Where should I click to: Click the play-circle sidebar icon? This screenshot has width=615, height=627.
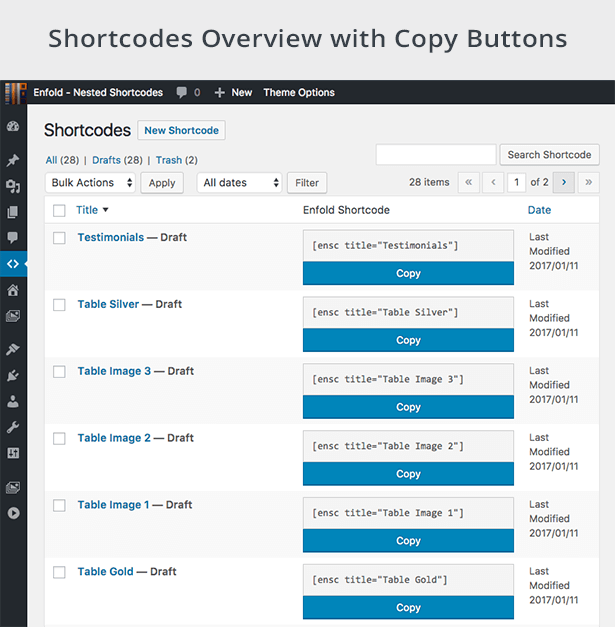pyautogui.click(x=13, y=513)
